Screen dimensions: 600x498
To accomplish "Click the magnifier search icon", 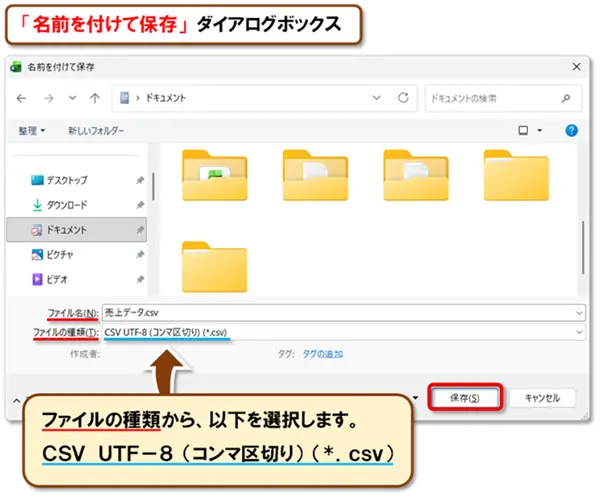I will click(566, 99).
